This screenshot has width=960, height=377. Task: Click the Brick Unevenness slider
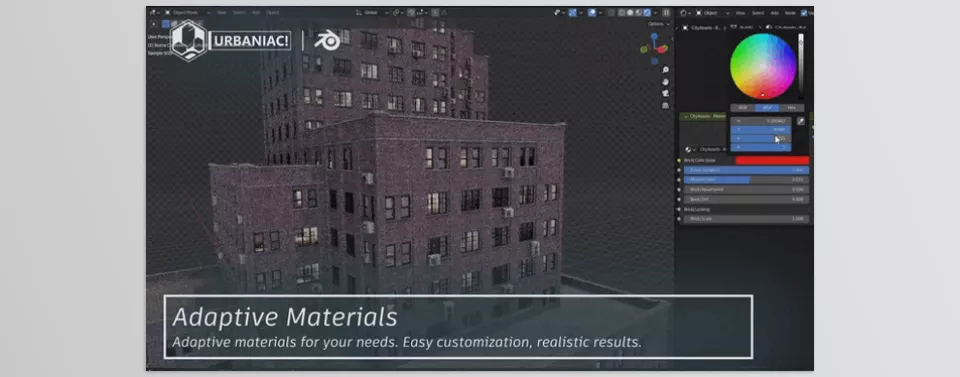tap(746, 190)
